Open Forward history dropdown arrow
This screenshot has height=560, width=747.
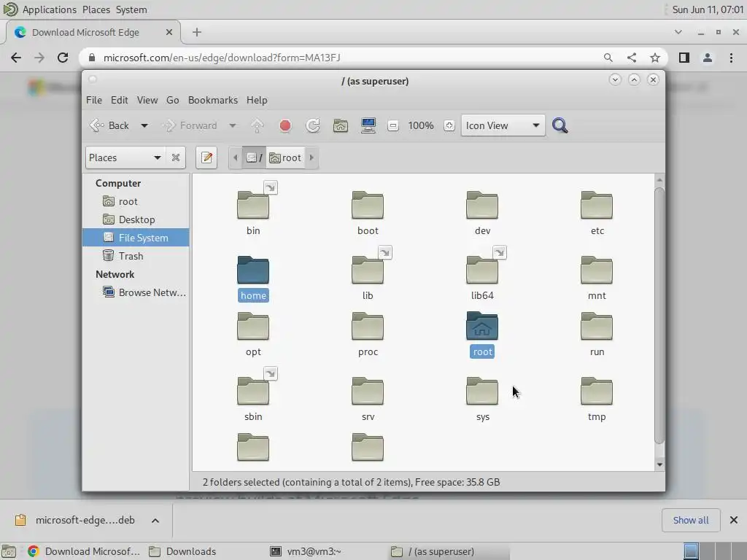click(233, 125)
